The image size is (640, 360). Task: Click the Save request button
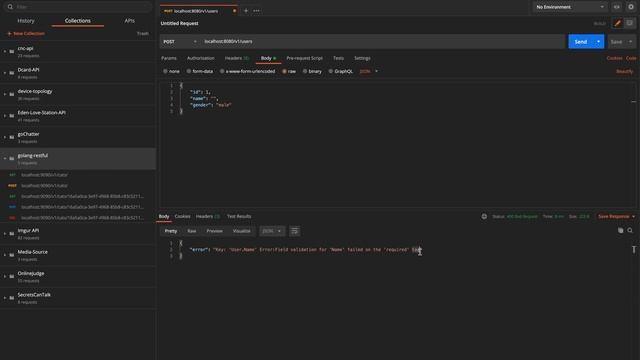coord(617,42)
